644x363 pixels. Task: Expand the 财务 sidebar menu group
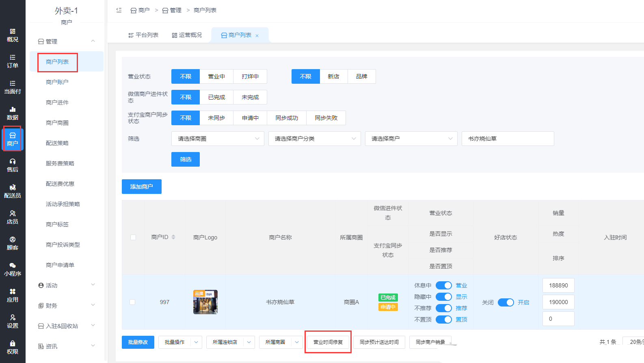67,306
